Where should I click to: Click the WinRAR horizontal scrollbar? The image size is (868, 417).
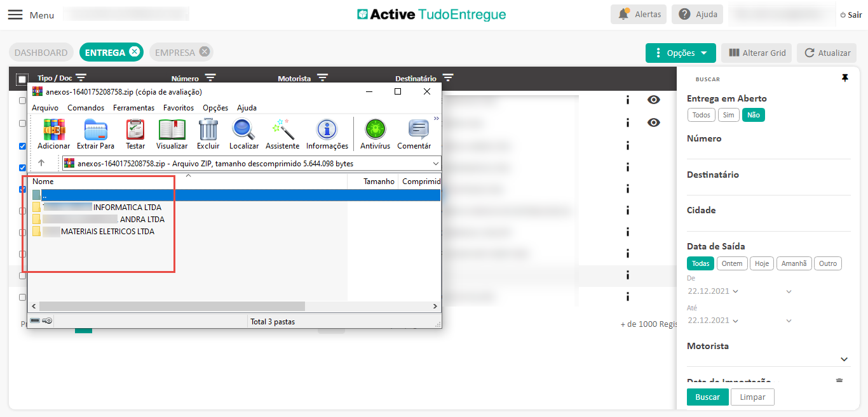172,307
